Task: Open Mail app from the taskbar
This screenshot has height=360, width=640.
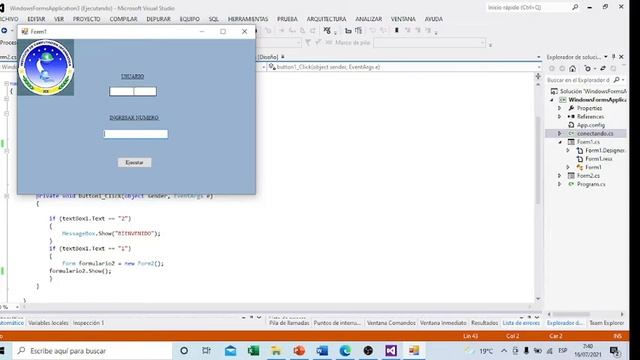Action: click(230, 351)
